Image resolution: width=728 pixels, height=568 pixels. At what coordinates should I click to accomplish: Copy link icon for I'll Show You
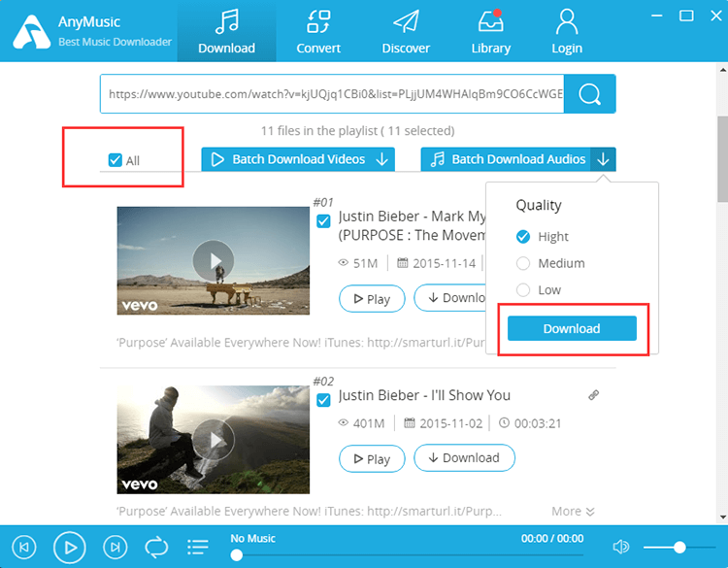click(593, 395)
